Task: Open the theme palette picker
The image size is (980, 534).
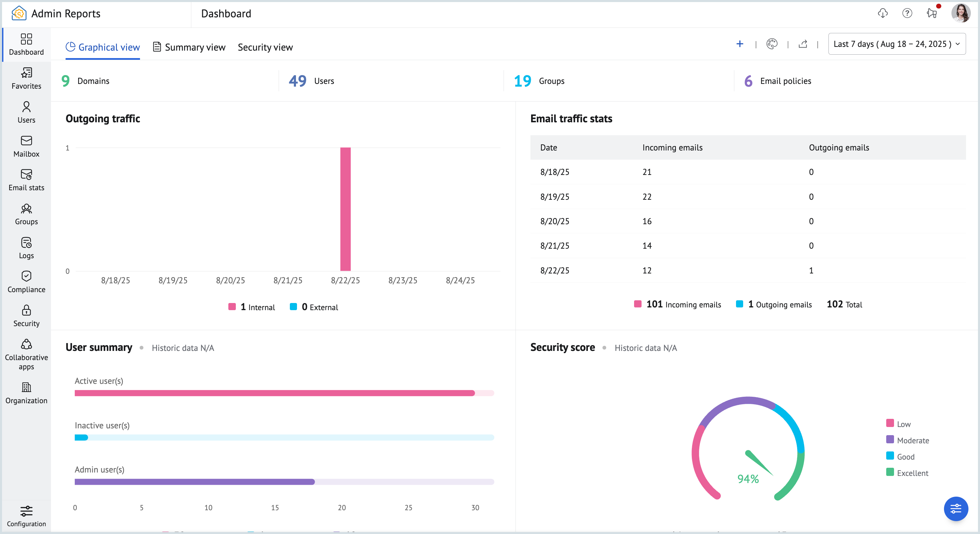Action: [772, 44]
